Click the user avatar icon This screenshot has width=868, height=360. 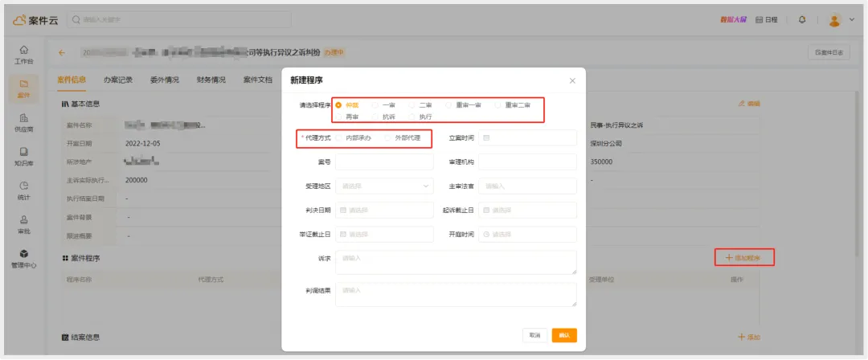(x=835, y=20)
